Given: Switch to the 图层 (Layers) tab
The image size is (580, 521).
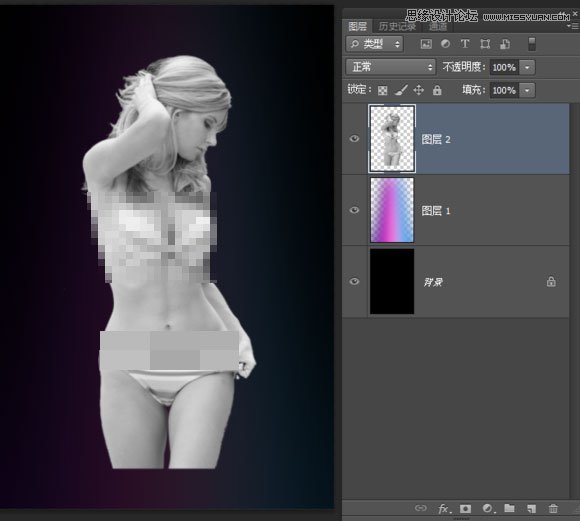Looking at the screenshot, I should [x=357, y=26].
